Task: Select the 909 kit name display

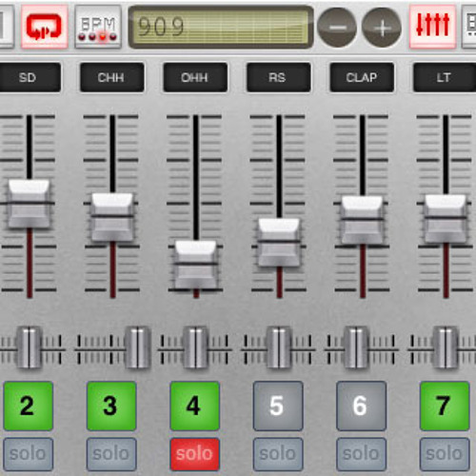Action: point(221,27)
